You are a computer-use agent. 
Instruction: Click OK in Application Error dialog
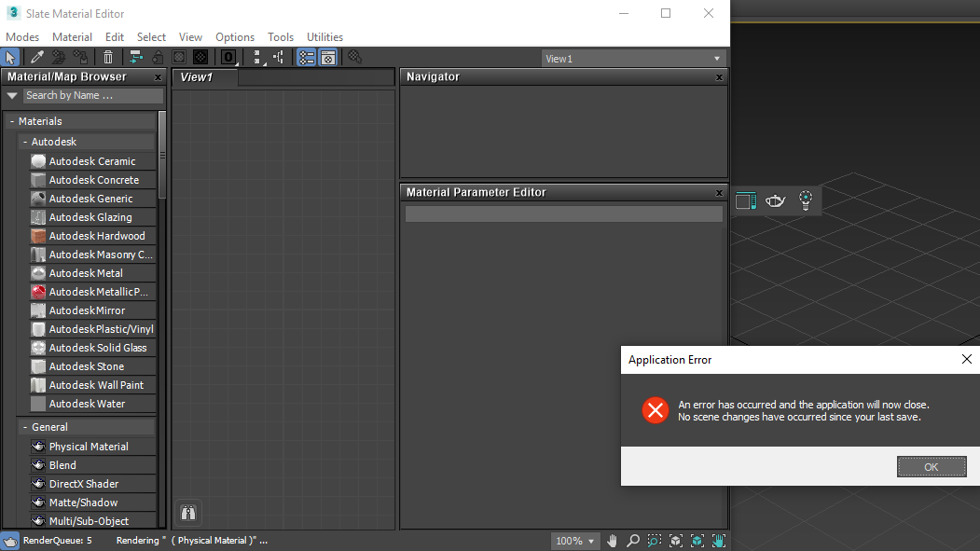coord(932,467)
